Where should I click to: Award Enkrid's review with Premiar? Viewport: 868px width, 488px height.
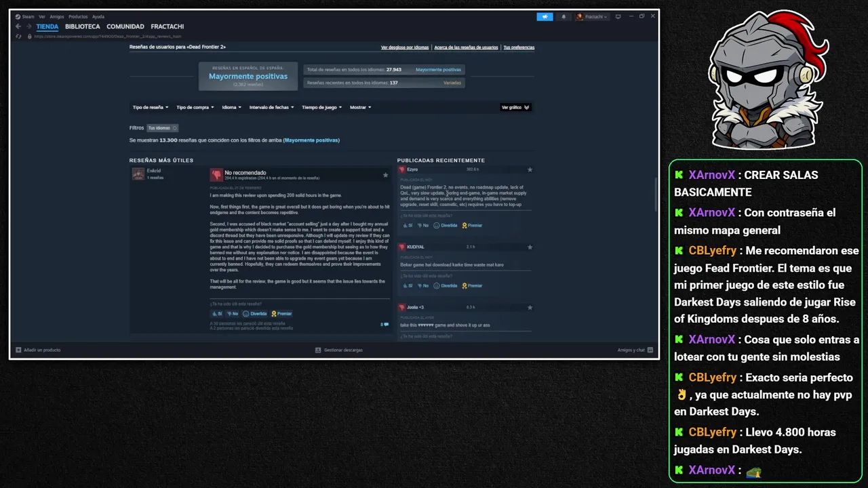click(x=281, y=314)
